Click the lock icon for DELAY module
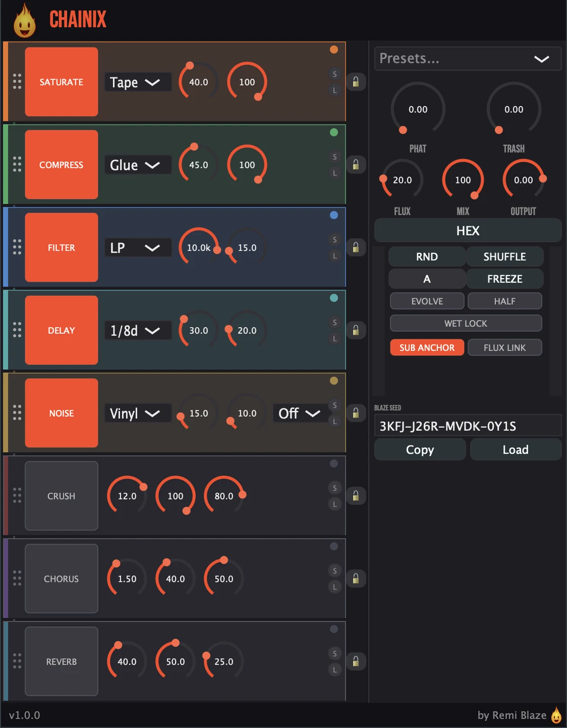The height and width of the screenshot is (728, 567). [356, 330]
